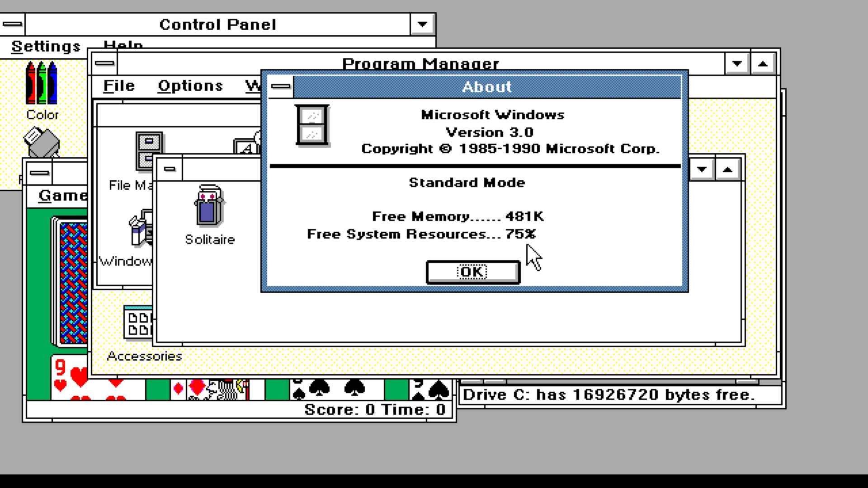This screenshot has width=868, height=488.
Task: Minimize the Control Panel window
Action: (422, 24)
